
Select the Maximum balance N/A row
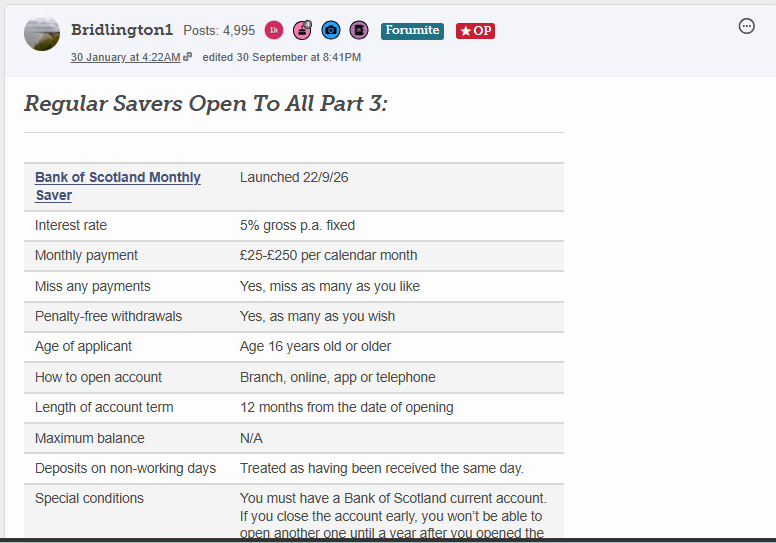(x=294, y=438)
